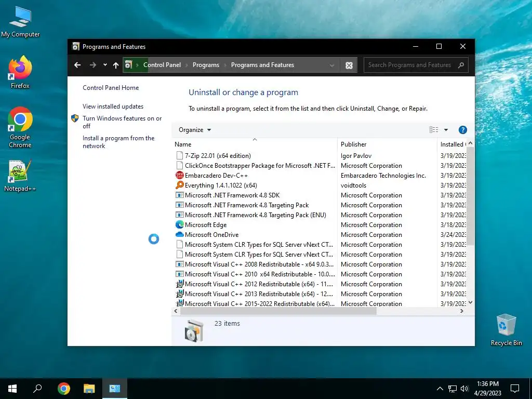Click the Microsoft OneDrive cloud icon

179,234
